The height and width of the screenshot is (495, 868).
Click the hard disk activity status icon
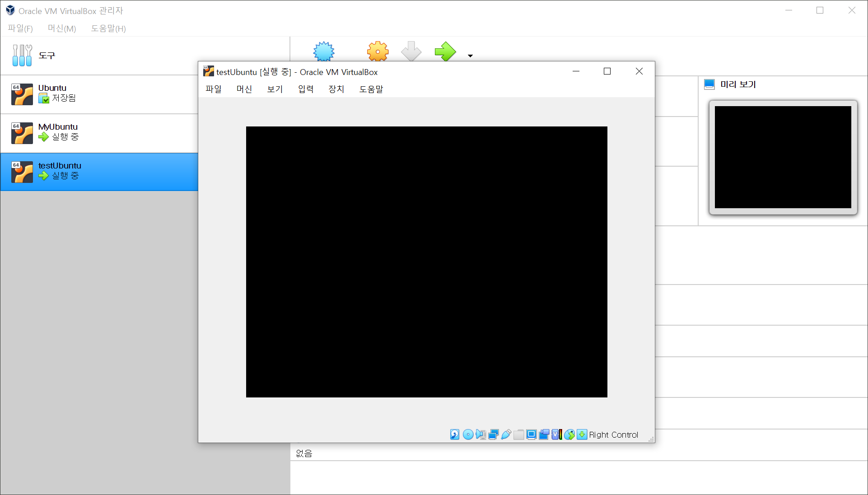coord(455,434)
